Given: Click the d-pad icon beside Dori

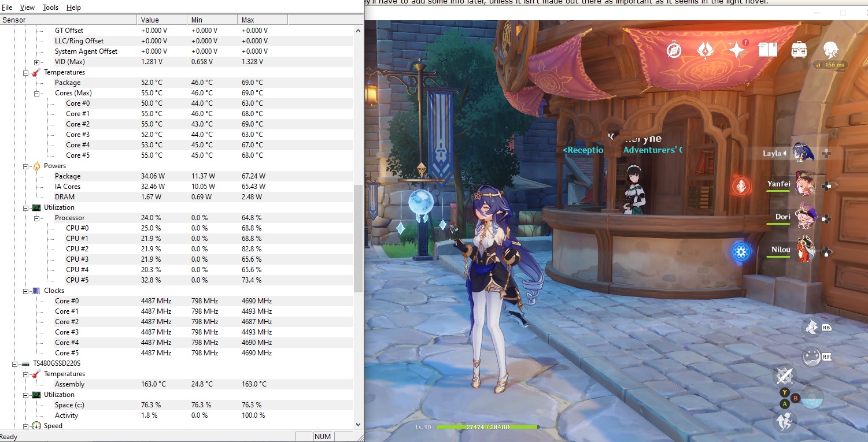Looking at the screenshot, I should [826, 219].
